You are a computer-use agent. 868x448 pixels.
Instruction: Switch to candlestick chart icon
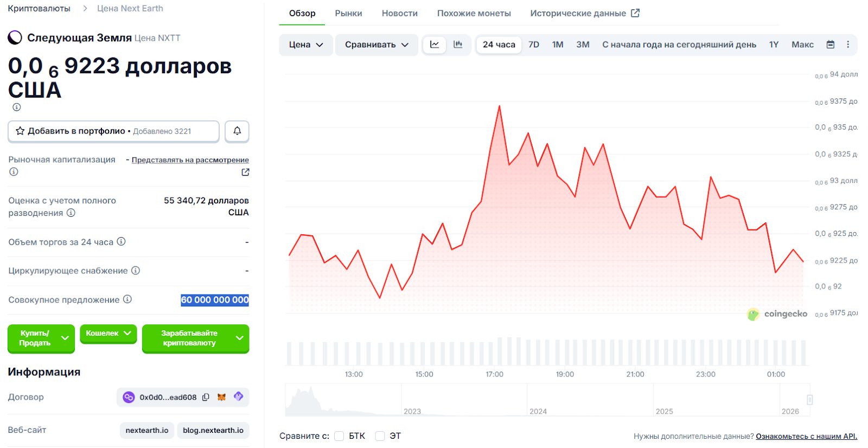click(x=458, y=44)
